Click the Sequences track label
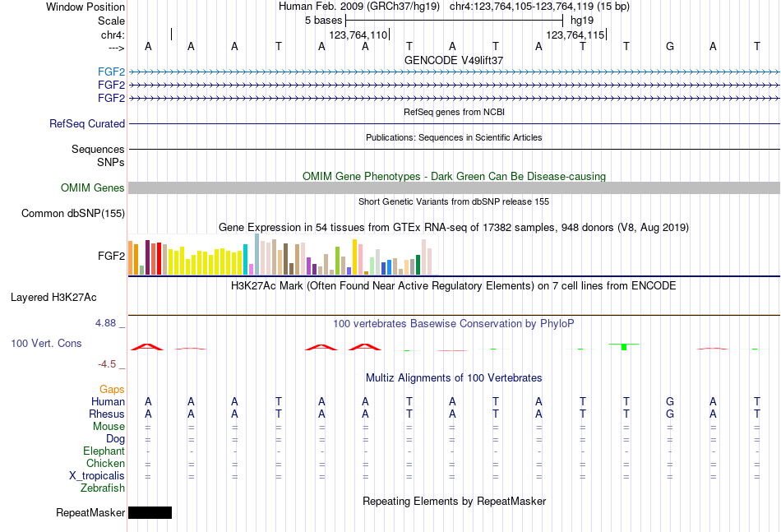 tap(98, 149)
